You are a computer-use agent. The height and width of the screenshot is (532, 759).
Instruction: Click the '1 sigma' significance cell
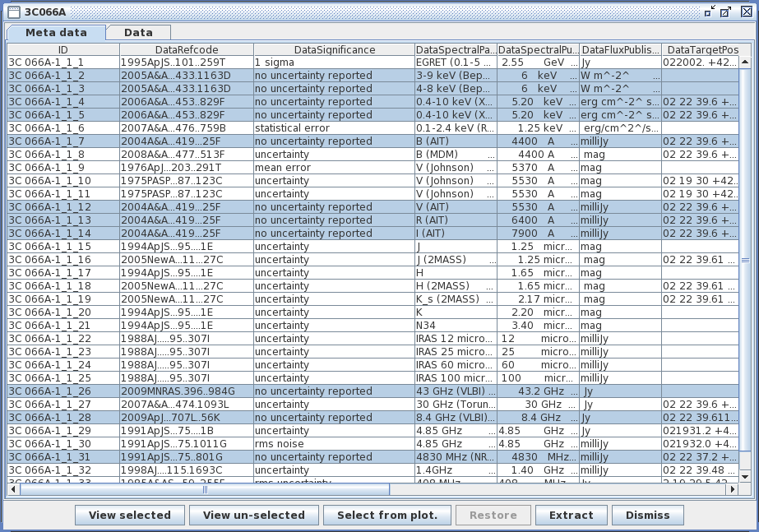[335, 62]
